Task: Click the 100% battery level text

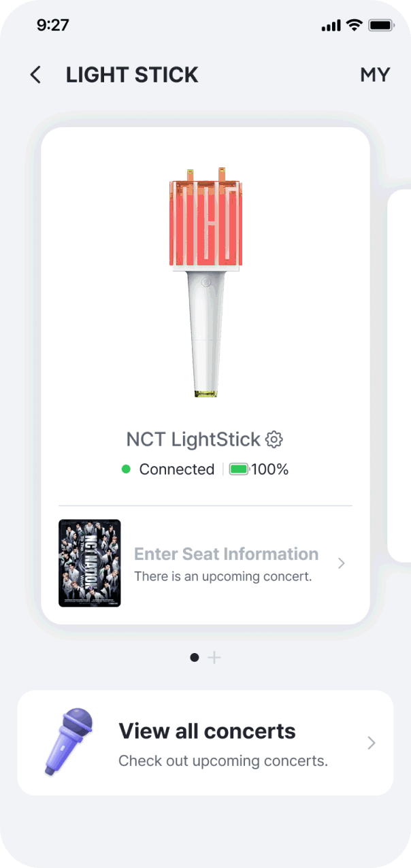Action: pyautogui.click(x=270, y=469)
